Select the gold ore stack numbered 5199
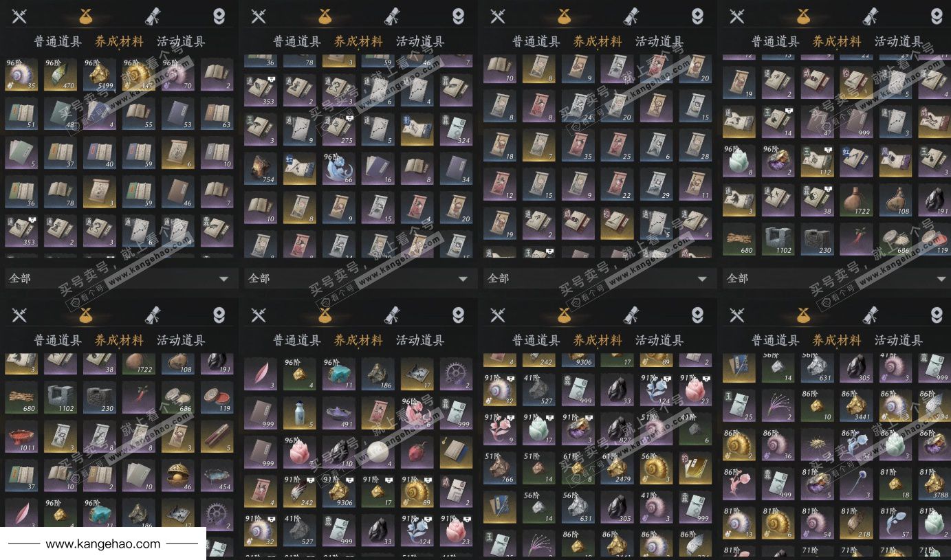 pyautogui.click(x=100, y=75)
